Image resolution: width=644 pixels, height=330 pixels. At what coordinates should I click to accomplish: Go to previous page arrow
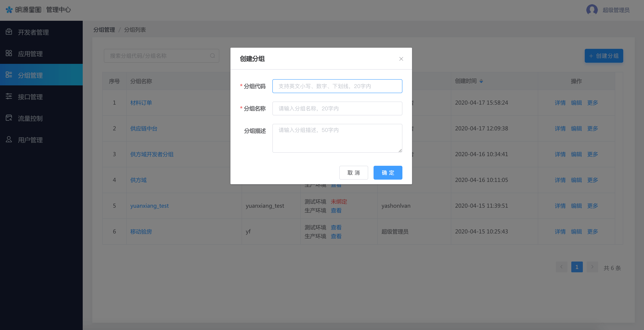coord(561,267)
